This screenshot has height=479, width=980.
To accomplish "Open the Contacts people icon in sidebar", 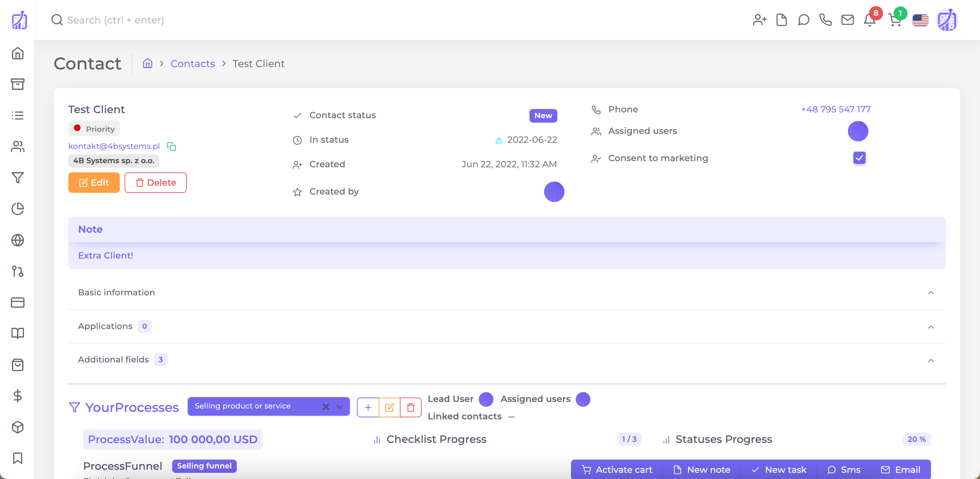I will 17,147.
